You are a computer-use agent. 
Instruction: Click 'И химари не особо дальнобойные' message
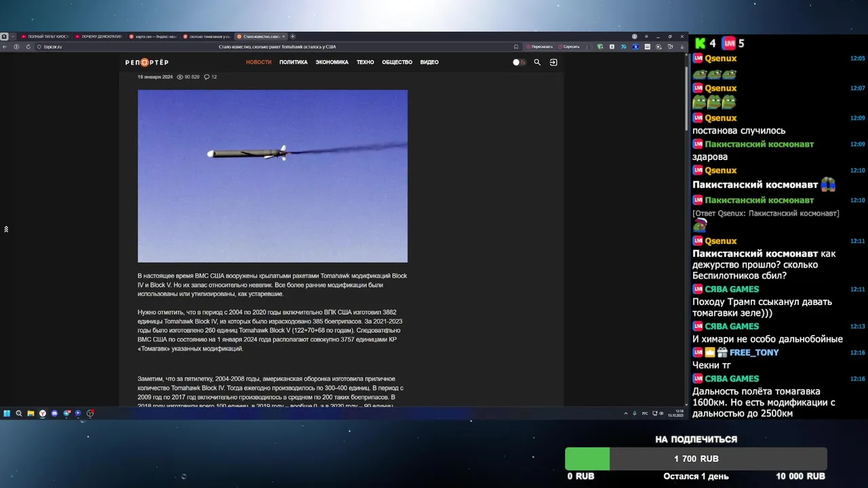(768, 339)
